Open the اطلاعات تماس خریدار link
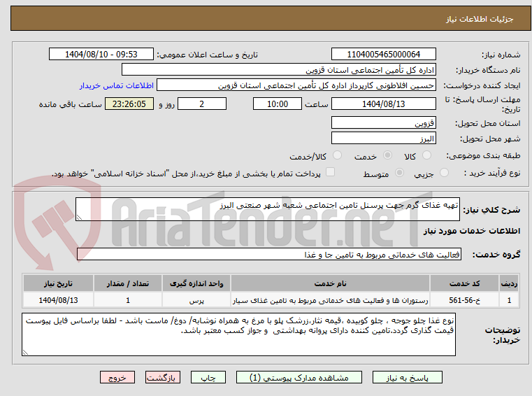The height and width of the screenshot is (396, 532). [117, 85]
